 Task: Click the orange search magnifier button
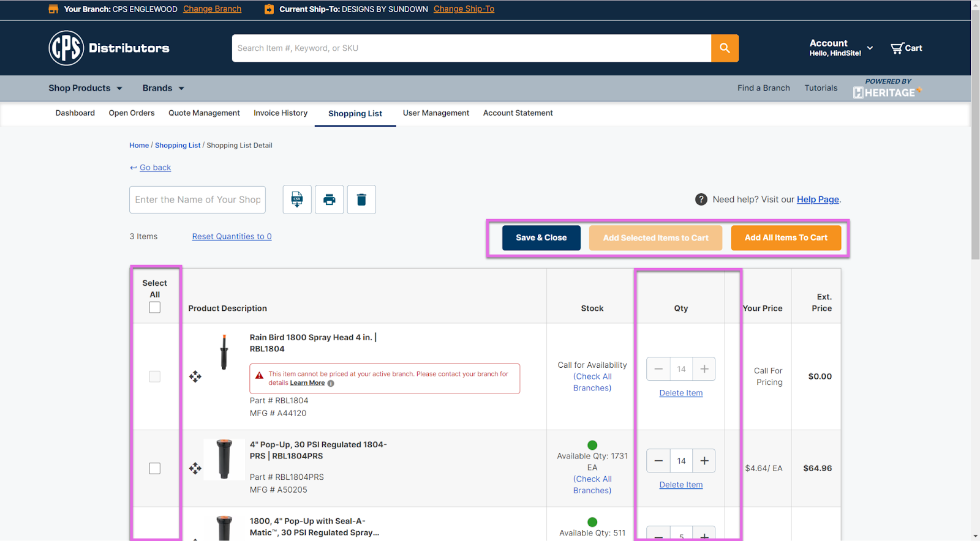(x=725, y=48)
